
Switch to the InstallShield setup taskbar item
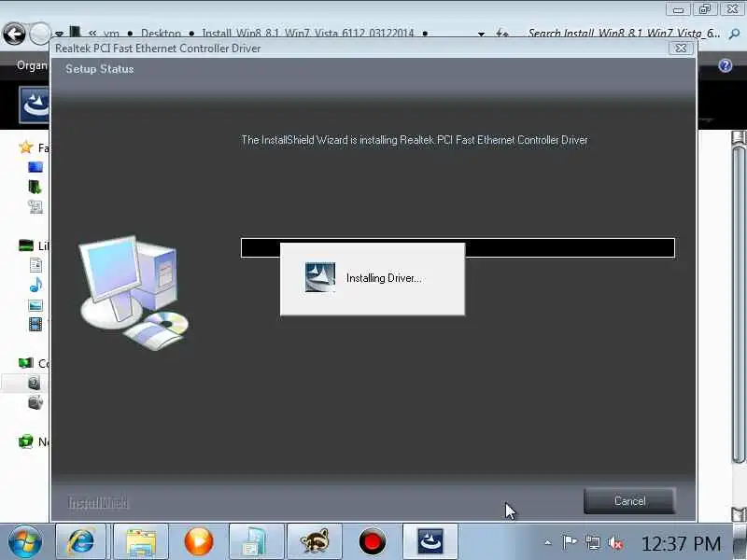pyautogui.click(x=430, y=541)
